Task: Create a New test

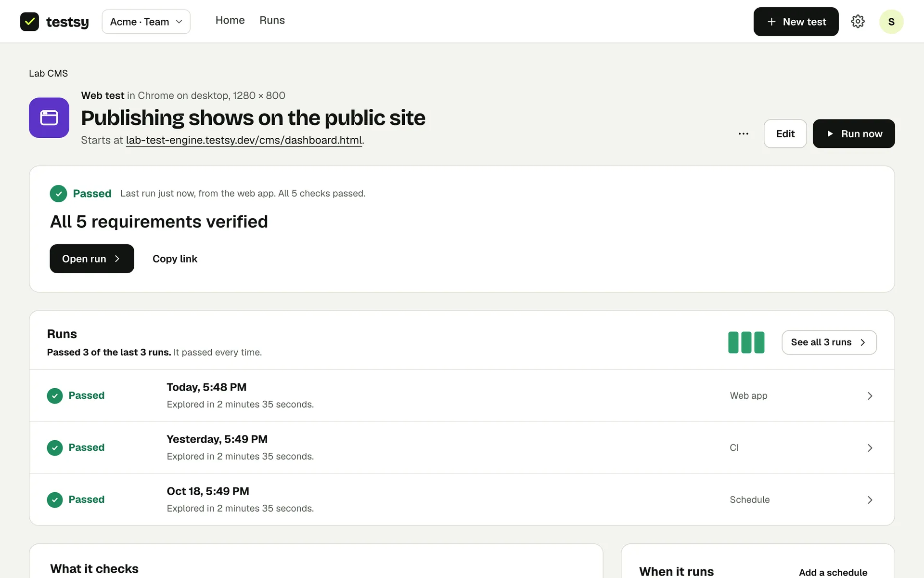Action: [x=796, y=22]
